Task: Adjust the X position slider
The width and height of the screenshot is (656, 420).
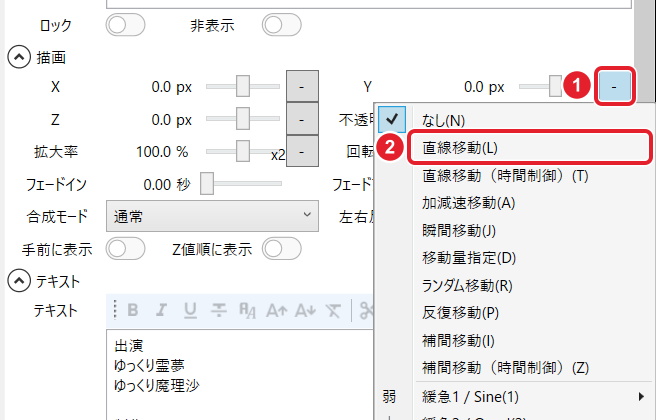Action: pyautogui.click(x=243, y=86)
